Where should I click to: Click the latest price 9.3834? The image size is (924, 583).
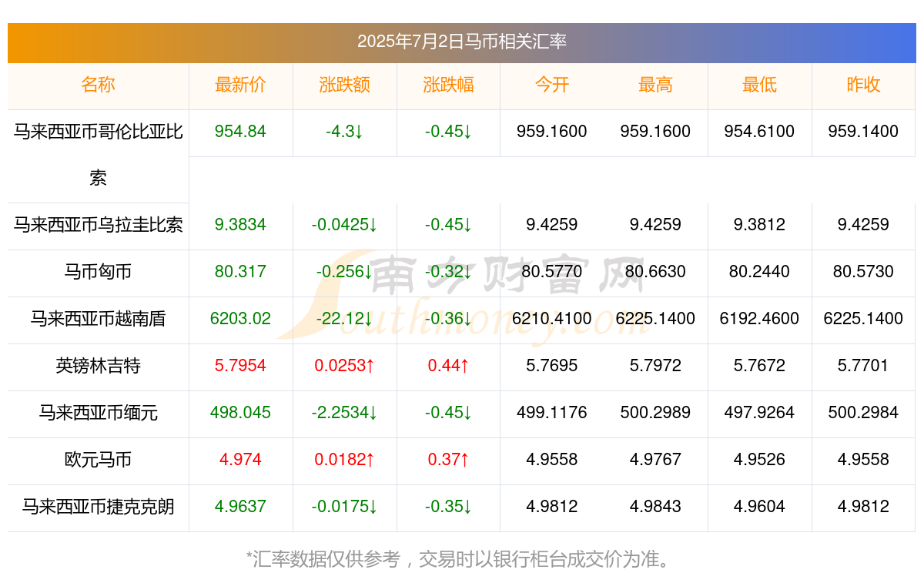(x=240, y=225)
